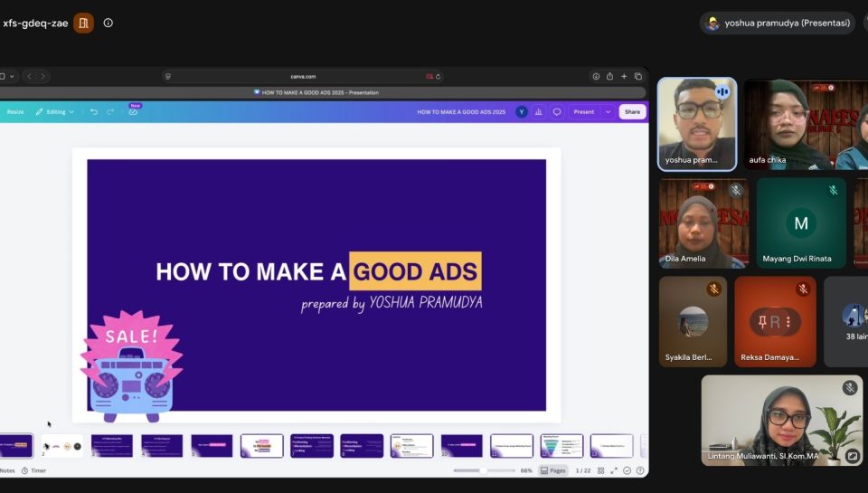Image resolution: width=868 pixels, height=493 pixels.
Task: Select the slide 9 thumbnail
Action: (412, 446)
